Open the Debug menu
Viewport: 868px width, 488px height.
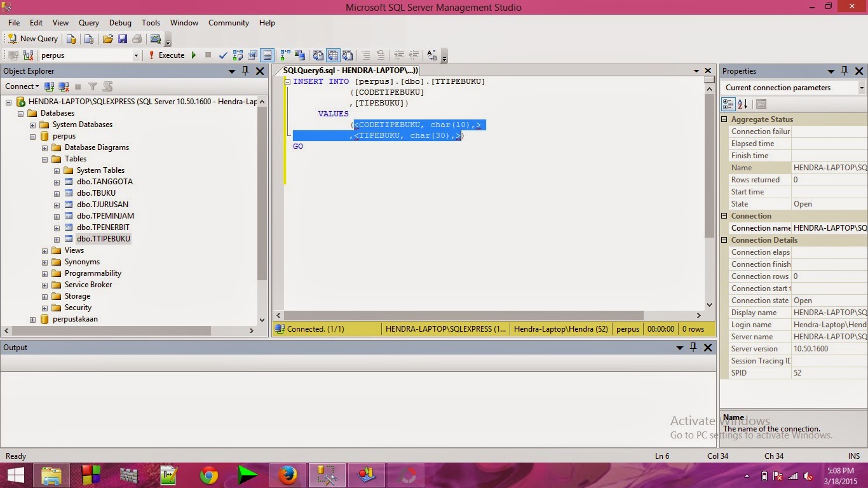120,23
